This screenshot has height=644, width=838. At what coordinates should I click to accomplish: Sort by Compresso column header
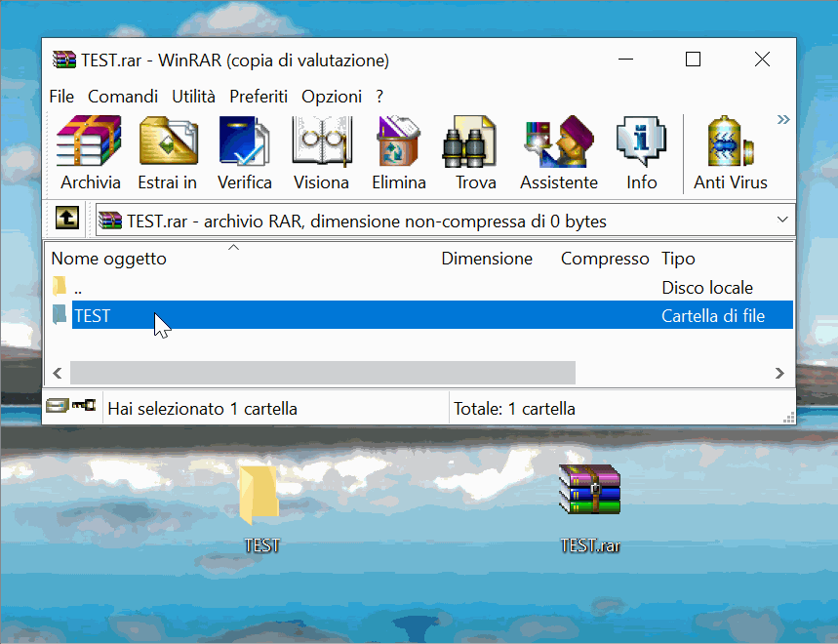[605, 259]
